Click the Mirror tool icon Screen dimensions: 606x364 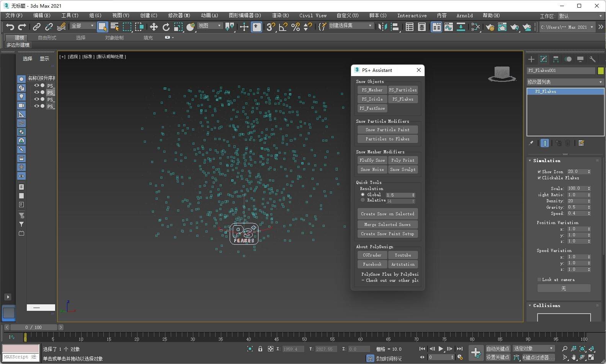(x=382, y=27)
